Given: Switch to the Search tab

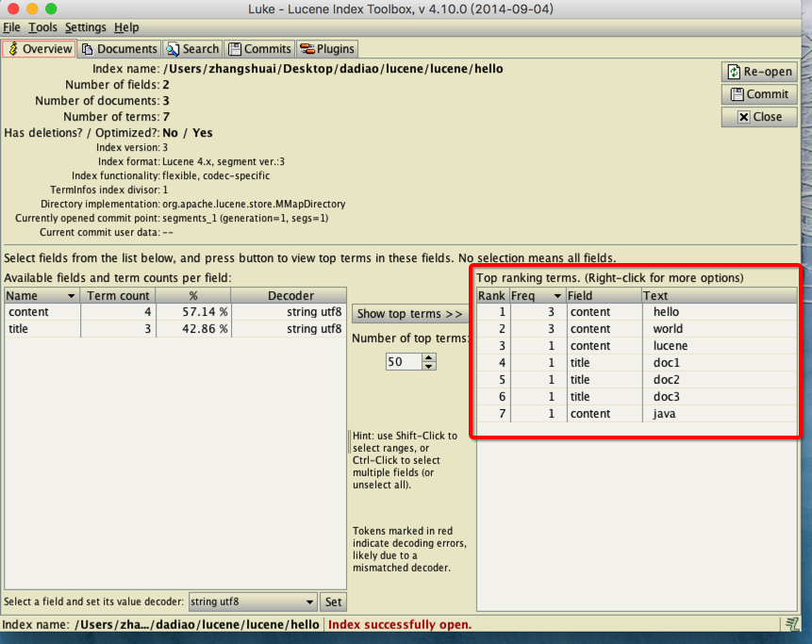Looking at the screenshot, I should coord(192,49).
